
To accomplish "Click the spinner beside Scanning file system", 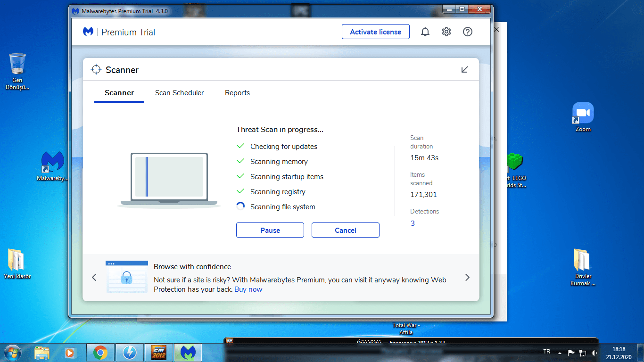I will point(240,207).
